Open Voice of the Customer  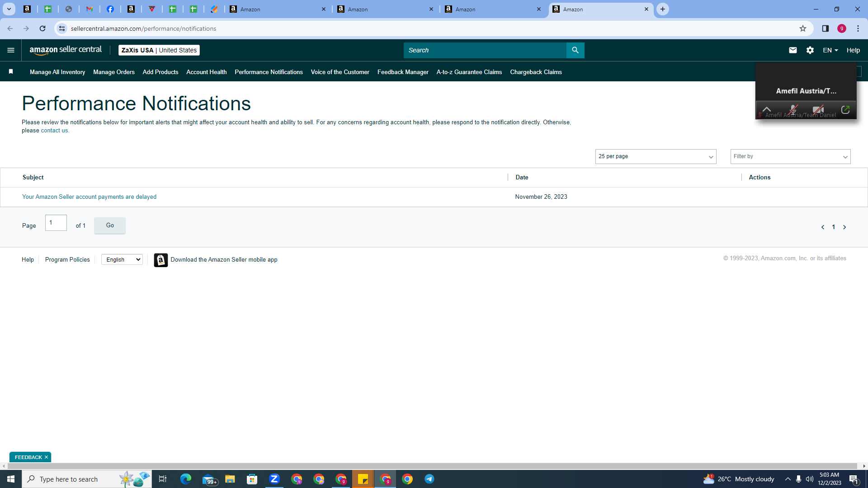click(x=340, y=72)
